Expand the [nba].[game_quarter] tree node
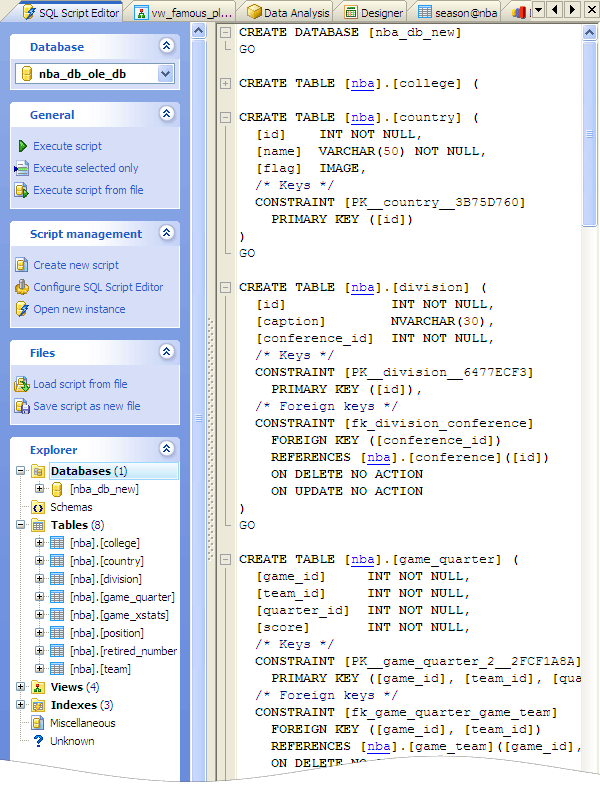The width and height of the screenshot is (600, 789). (39, 597)
